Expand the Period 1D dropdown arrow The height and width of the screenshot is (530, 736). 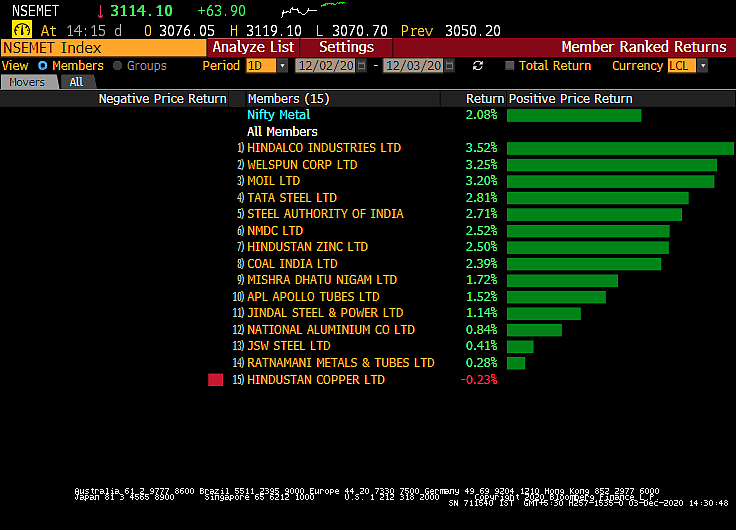pos(282,66)
